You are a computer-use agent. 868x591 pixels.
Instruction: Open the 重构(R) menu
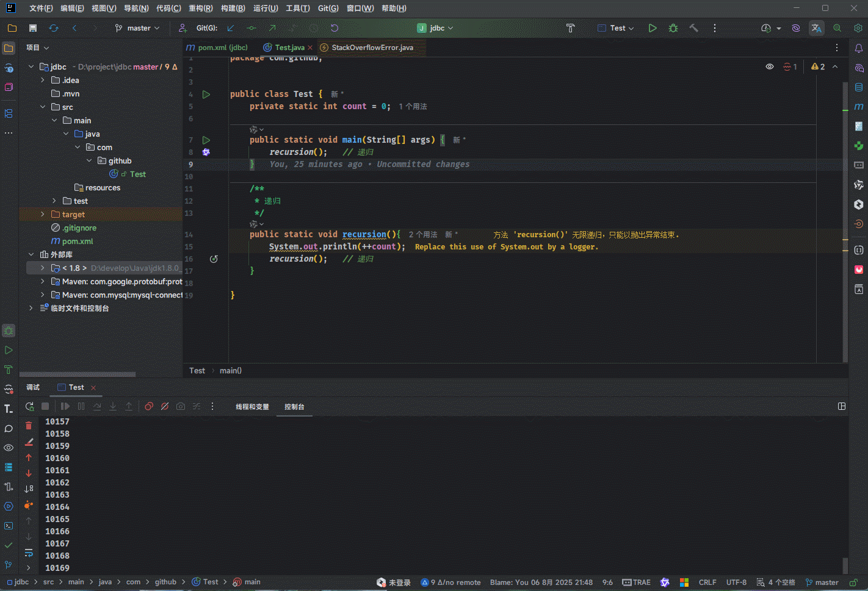(201, 9)
